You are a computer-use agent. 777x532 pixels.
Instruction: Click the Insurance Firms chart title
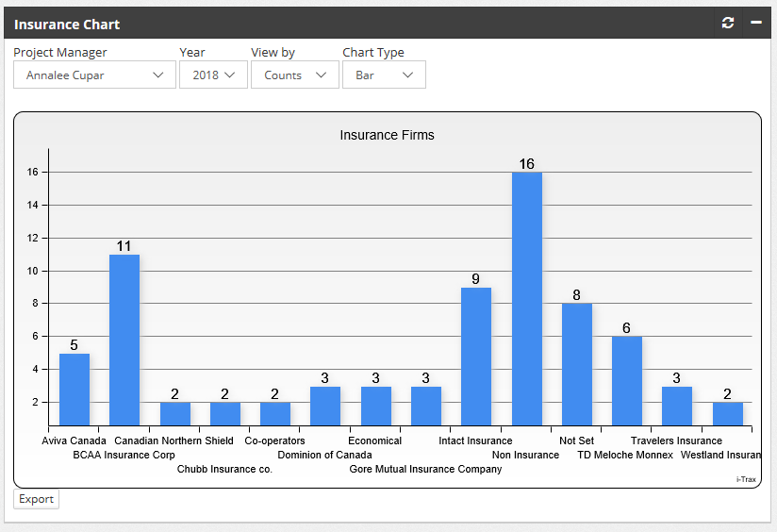[387, 135]
